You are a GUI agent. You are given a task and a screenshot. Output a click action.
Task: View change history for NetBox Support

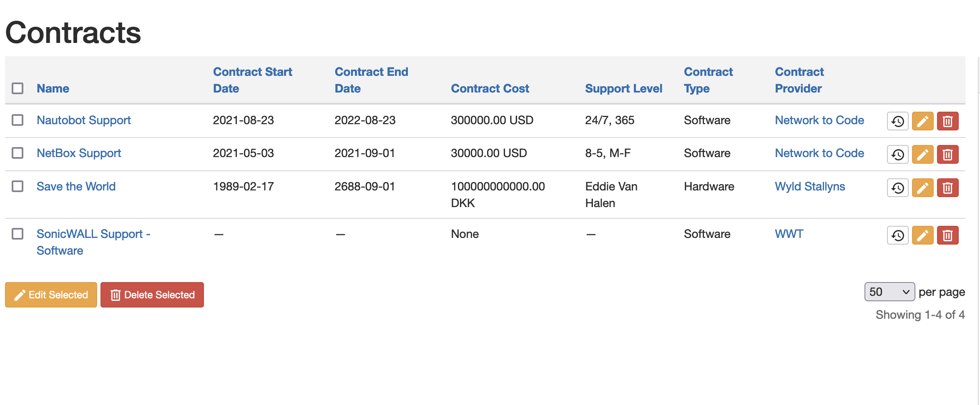[x=897, y=155]
